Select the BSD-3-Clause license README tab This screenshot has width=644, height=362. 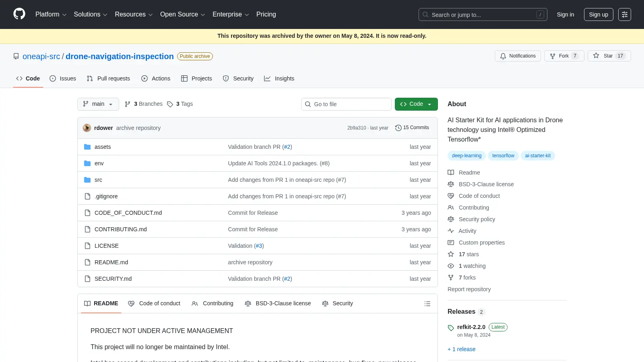pyautogui.click(x=278, y=304)
